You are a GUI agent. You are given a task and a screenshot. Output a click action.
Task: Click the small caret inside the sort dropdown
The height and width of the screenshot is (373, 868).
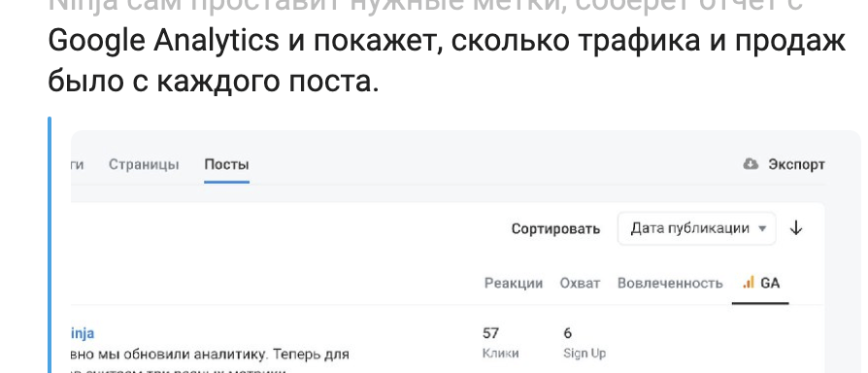762,228
